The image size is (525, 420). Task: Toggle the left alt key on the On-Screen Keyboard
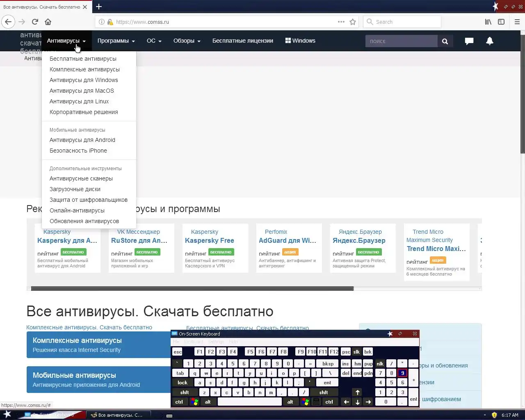208,402
